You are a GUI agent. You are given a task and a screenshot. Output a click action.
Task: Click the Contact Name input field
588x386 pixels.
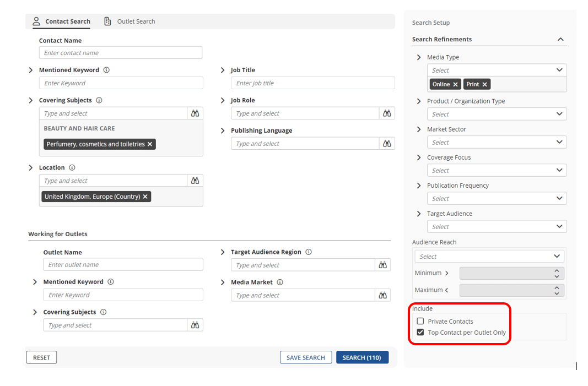pyautogui.click(x=120, y=53)
